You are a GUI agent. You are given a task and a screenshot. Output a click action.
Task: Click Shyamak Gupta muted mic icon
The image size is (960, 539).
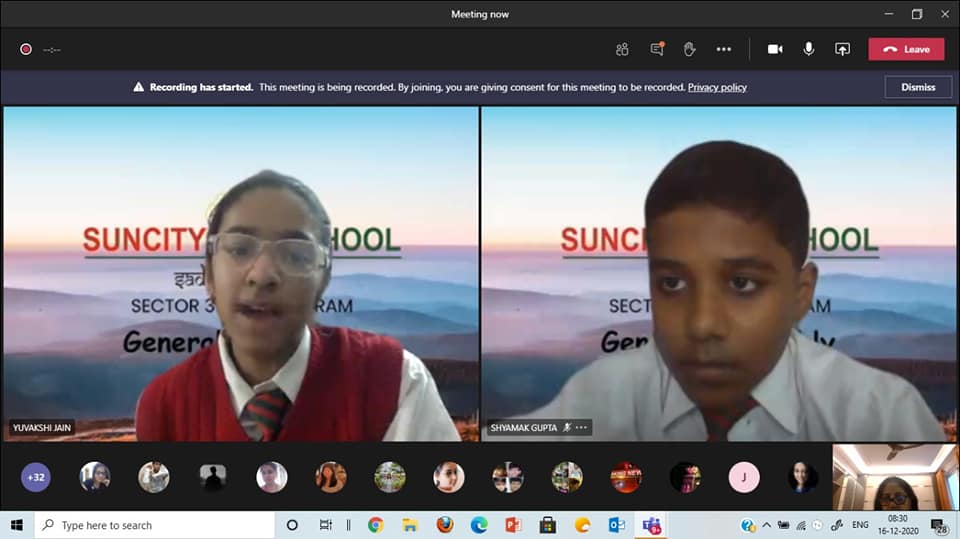tap(567, 428)
